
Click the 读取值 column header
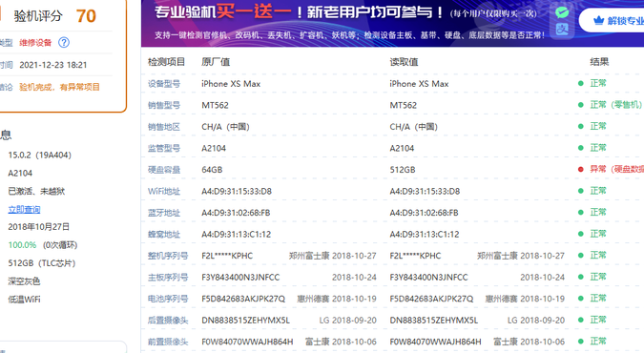tap(404, 62)
